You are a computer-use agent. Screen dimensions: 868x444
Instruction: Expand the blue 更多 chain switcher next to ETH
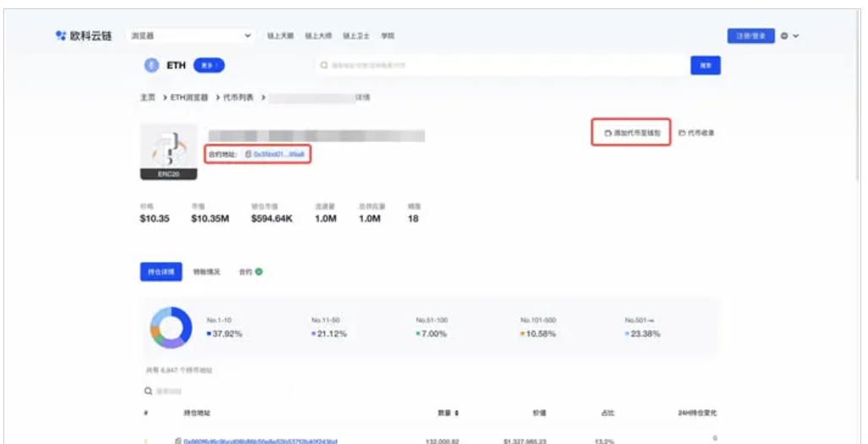(209, 65)
